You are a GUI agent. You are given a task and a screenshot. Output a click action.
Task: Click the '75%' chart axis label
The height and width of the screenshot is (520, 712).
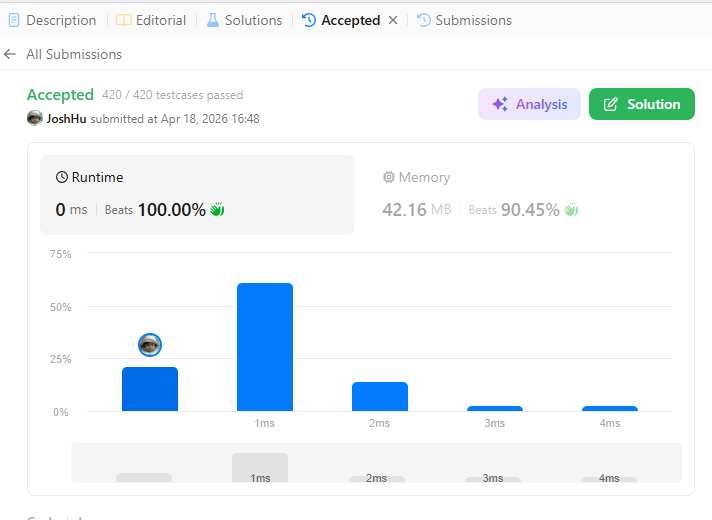[61, 254]
